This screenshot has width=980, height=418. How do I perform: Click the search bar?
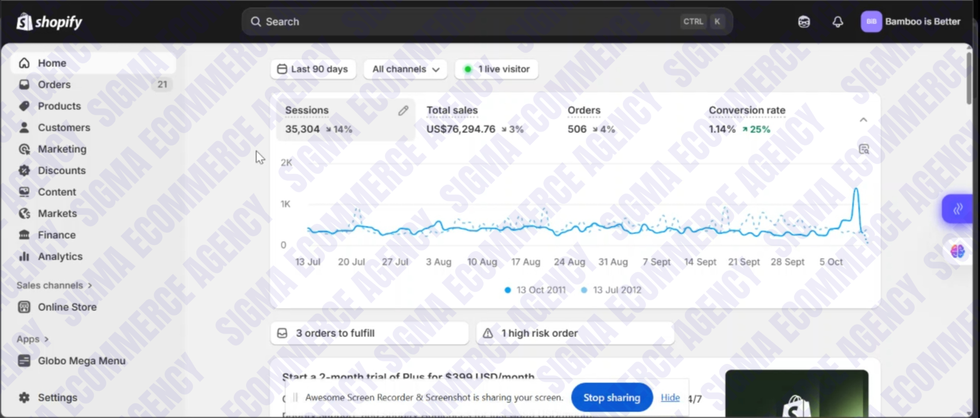tap(487, 22)
